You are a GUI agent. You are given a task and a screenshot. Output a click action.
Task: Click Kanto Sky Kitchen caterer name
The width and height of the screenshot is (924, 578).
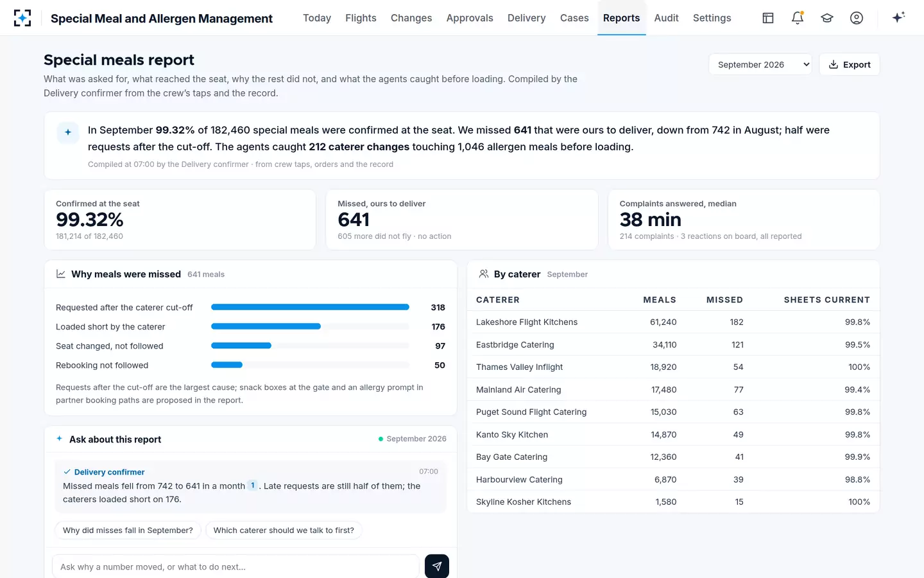point(512,435)
